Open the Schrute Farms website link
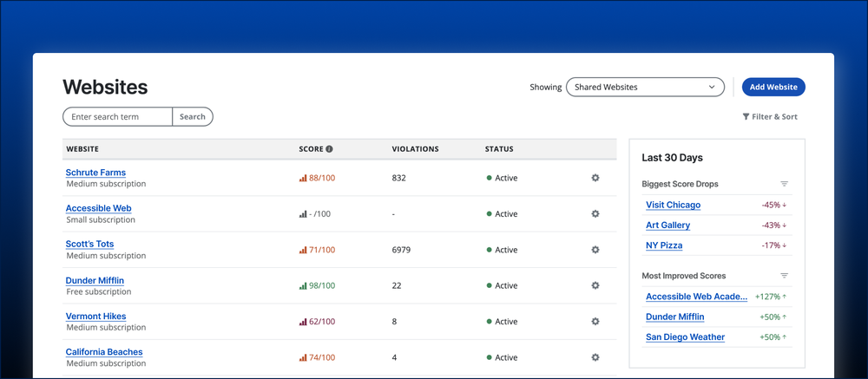Viewport: 868px width, 379px height. 95,173
